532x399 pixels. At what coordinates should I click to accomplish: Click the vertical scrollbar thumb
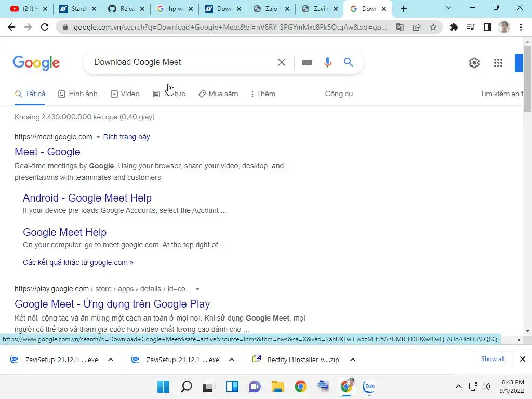[x=527, y=78]
